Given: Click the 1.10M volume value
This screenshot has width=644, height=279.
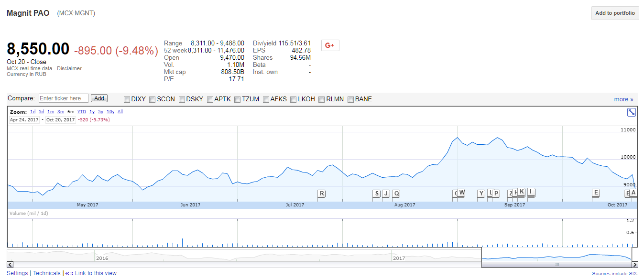Looking at the screenshot, I should click(236, 65).
